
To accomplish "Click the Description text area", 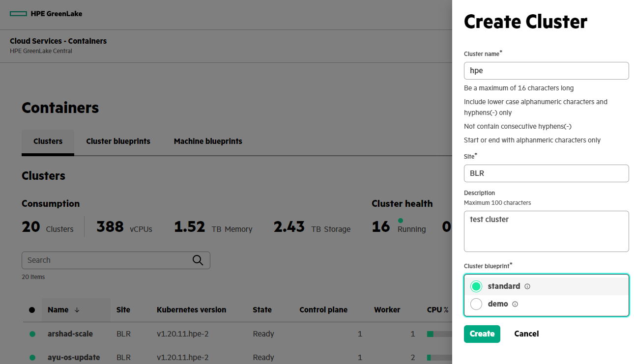I will (x=547, y=231).
